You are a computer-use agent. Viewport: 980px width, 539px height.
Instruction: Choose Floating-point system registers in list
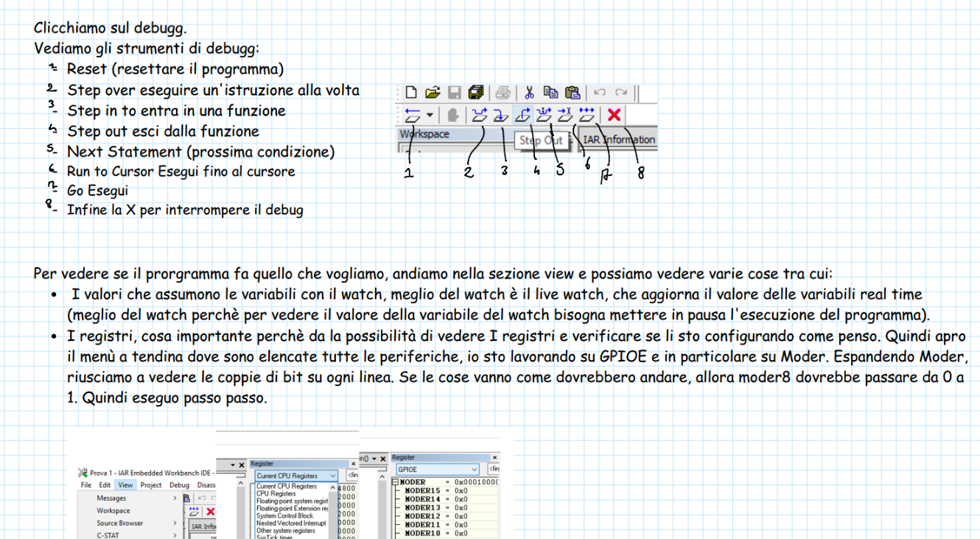(x=292, y=501)
